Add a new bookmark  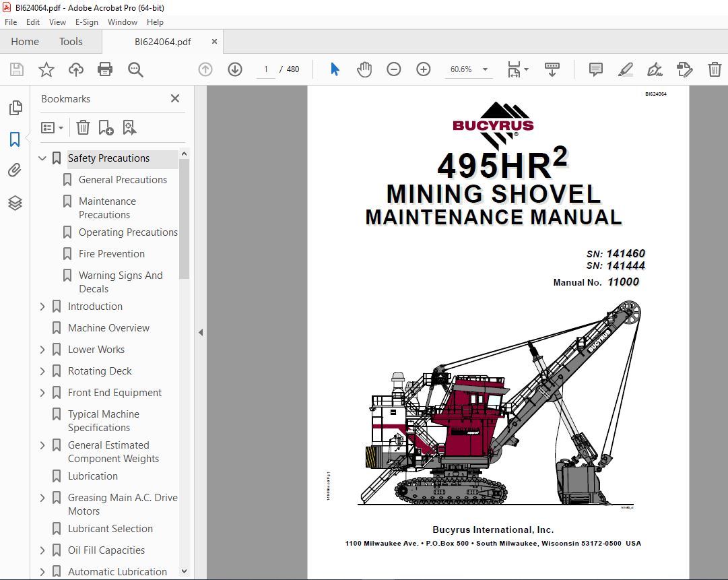106,127
